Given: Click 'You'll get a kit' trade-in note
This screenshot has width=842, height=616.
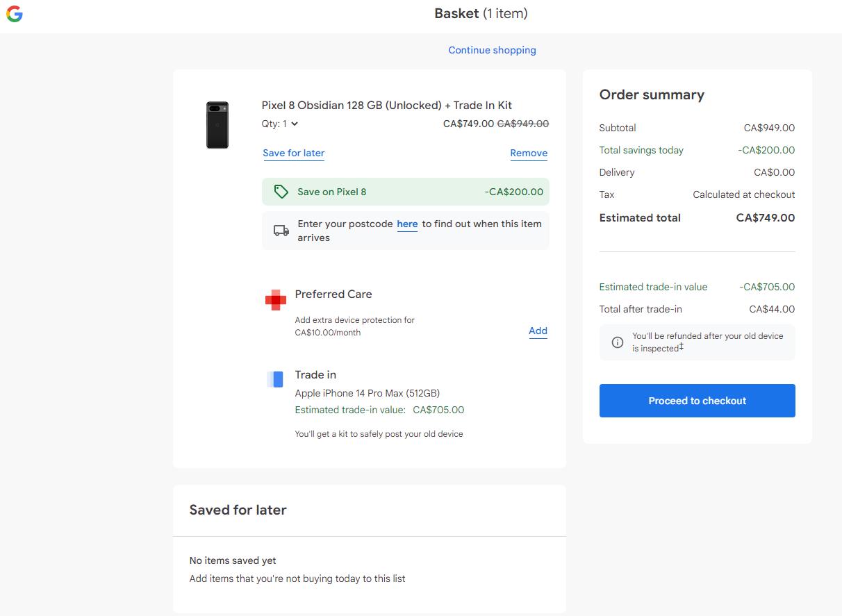Looking at the screenshot, I should click(x=379, y=434).
